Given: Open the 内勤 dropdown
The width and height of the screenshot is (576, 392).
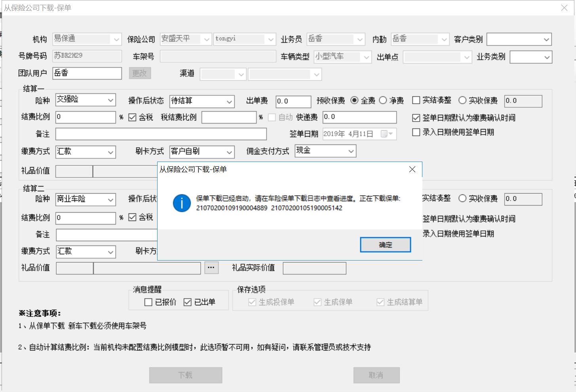Looking at the screenshot, I should click(x=420, y=39).
